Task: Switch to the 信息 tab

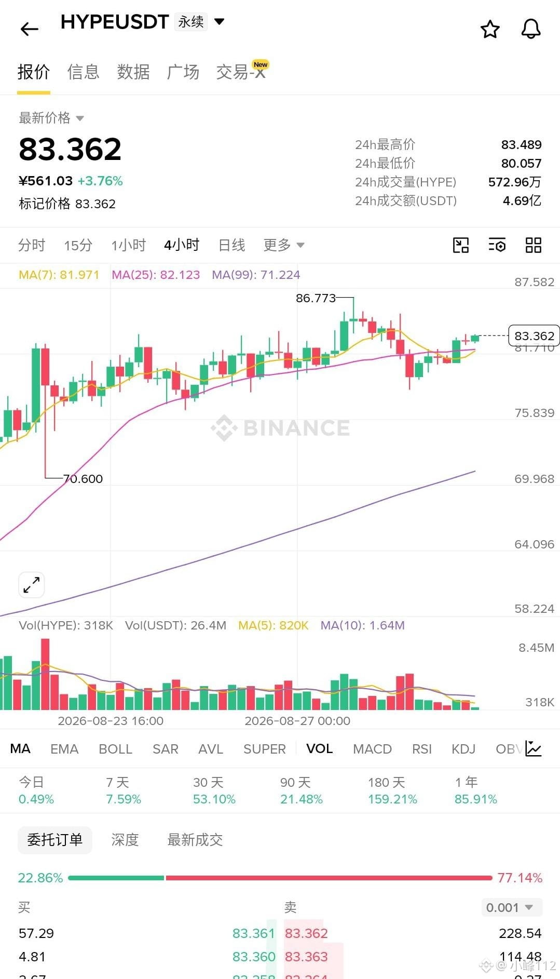Action: click(83, 72)
